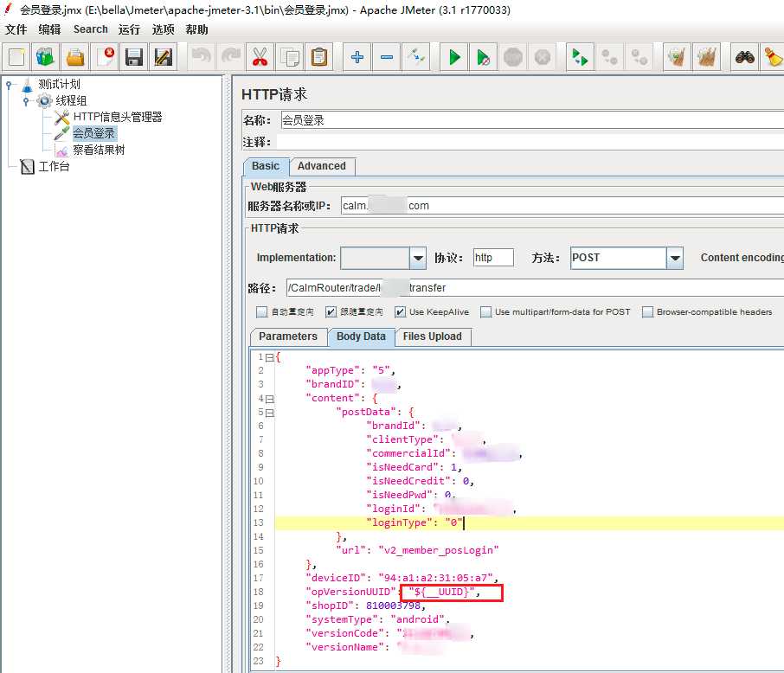Fold JSON block at line 1

[269, 357]
